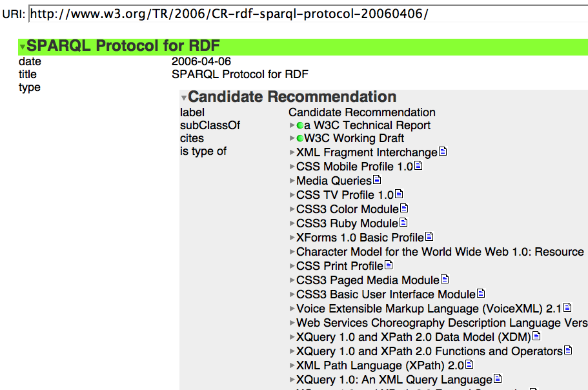
Task: Expand the CSS3 Ruby Module entry
Action: click(x=292, y=223)
